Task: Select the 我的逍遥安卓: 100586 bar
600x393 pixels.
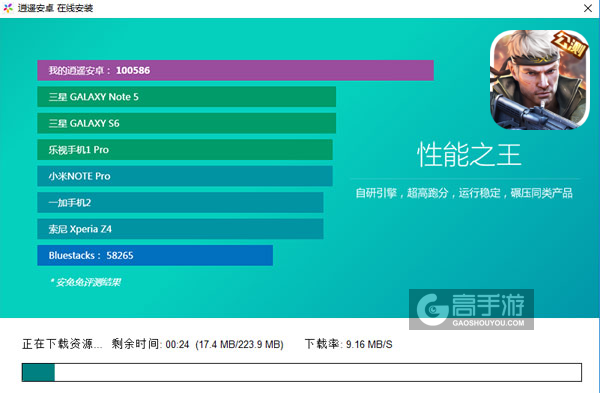Action: 235,70
